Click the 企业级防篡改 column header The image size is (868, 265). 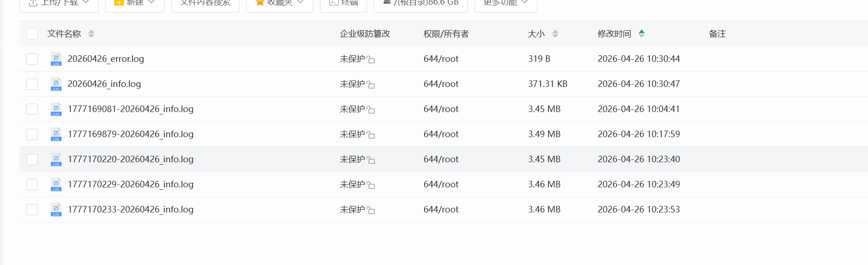pyautogui.click(x=365, y=34)
